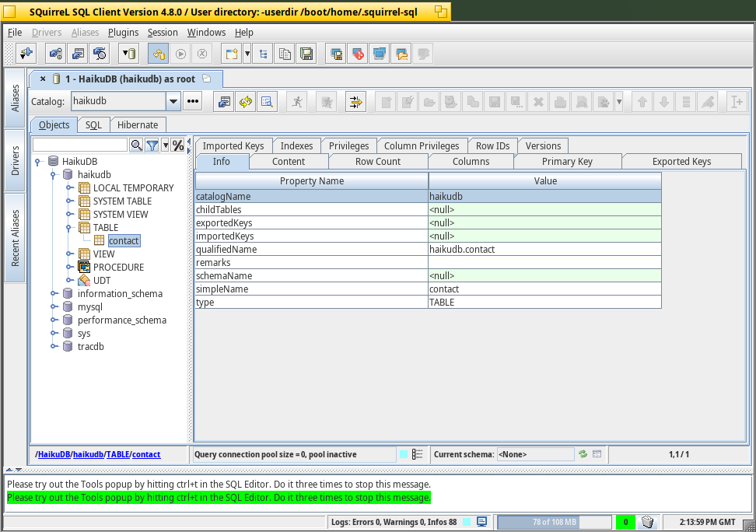Toggle the percent wildcard button above tree
The image size is (756, 532).
pos(178,145)
